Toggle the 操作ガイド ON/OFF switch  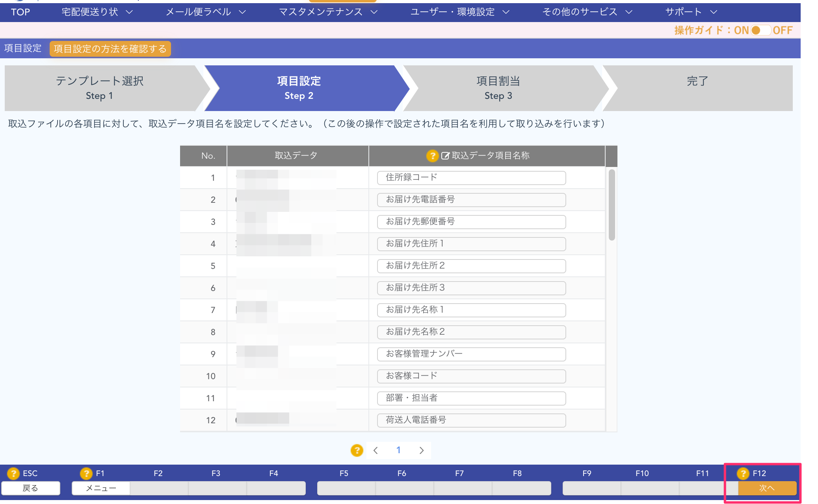[760, 30]
